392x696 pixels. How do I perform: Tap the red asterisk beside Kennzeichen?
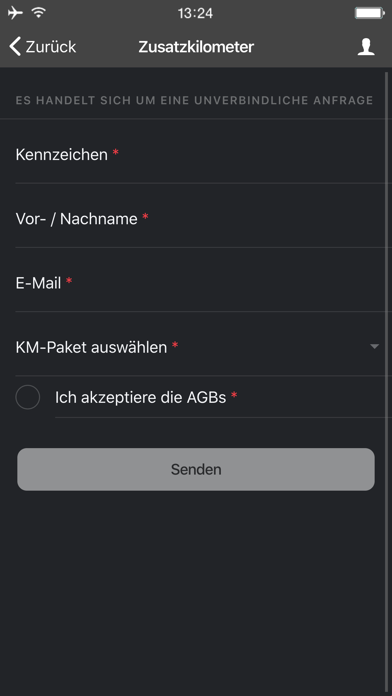pyautogui.click(x=115, y=153)
